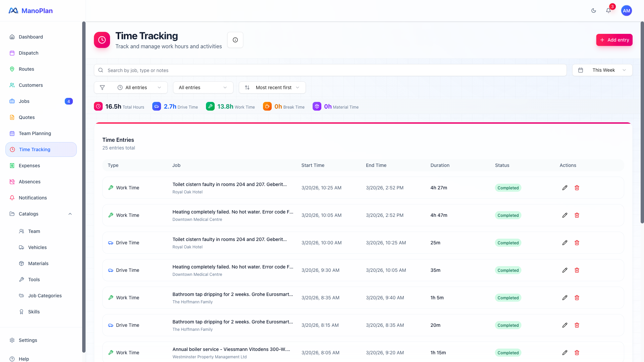Delete the 25m Drive Time entry
The height and width of the screenshot is (362, 644).
[x=577, y=243]
